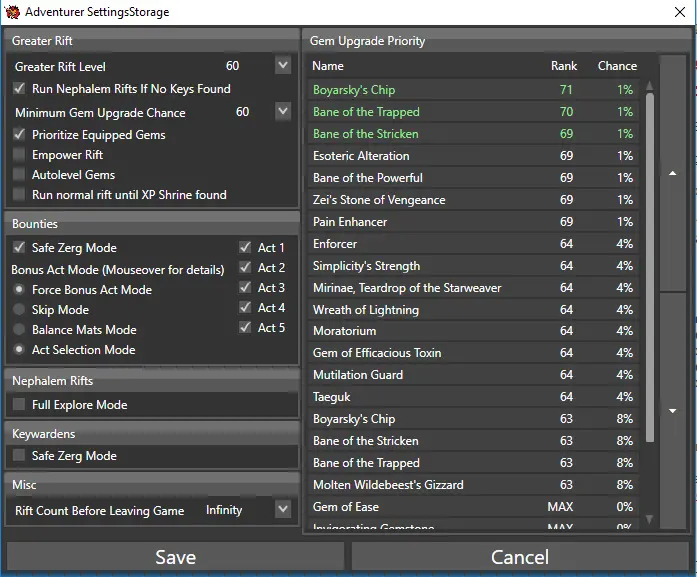The height and width of the screenshot is (577, 697).
Task: Close the Adventurer Settings window
Action: click(x=680, y=12)
